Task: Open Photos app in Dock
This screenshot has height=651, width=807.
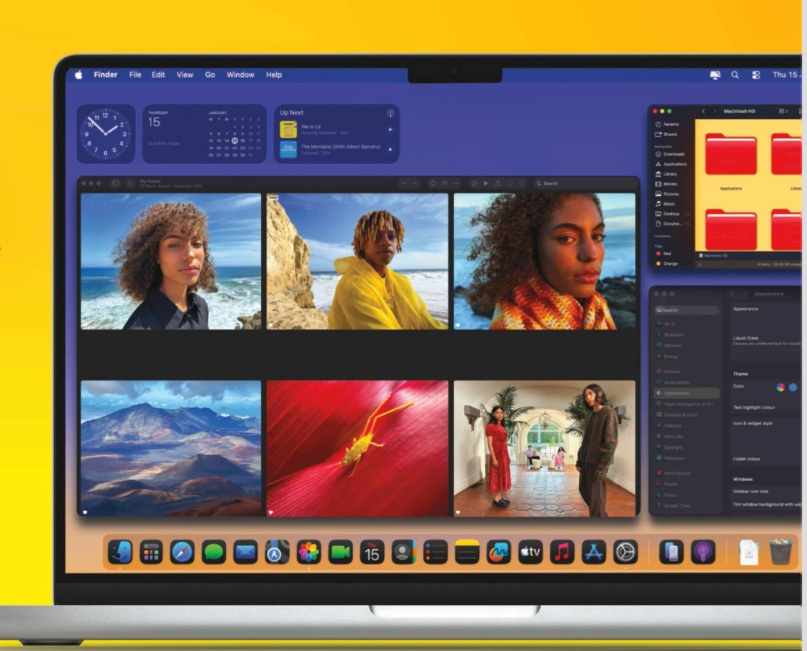Action: [x=309, y=552]
